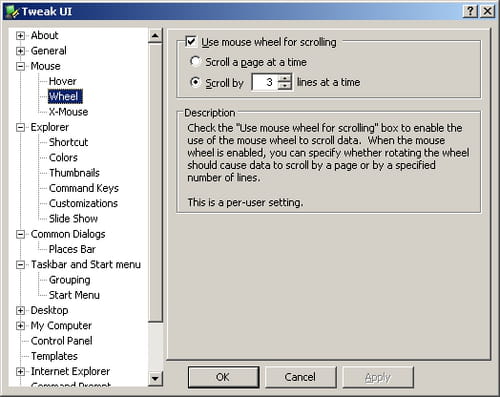Expand the Internet Explorer node

click(x=20, y=371)
